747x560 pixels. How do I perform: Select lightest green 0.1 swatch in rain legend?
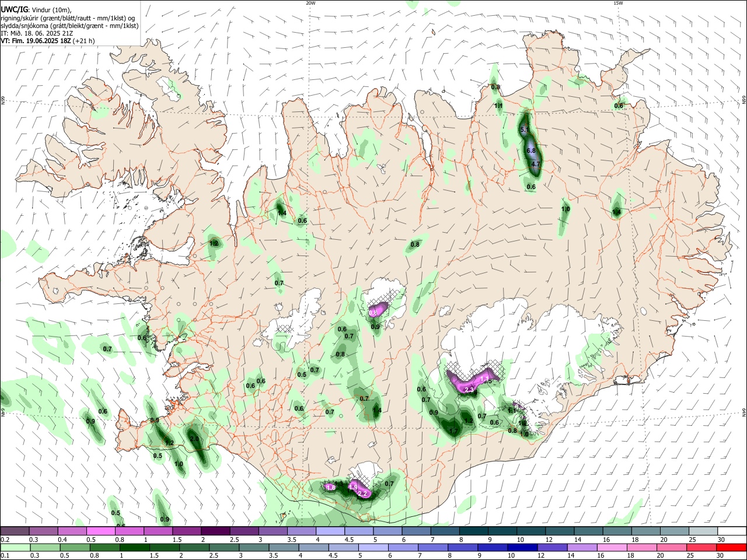point(15,547)
